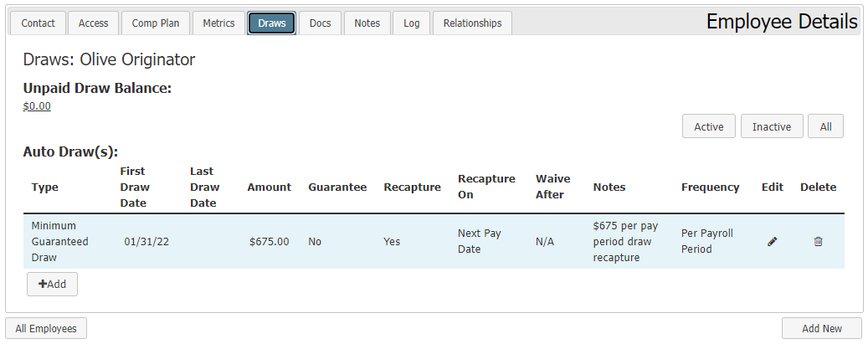View the Log tab
Viewport: 868px width, 344px height.
[411, 23]
